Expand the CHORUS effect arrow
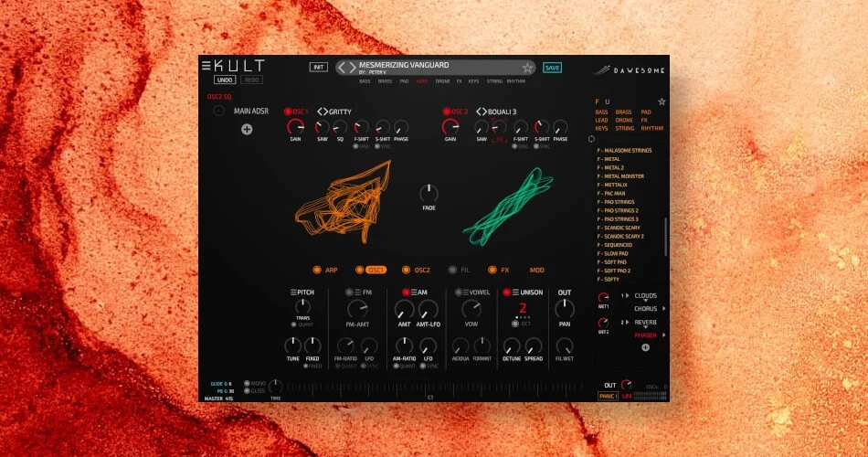 [663, 309]
